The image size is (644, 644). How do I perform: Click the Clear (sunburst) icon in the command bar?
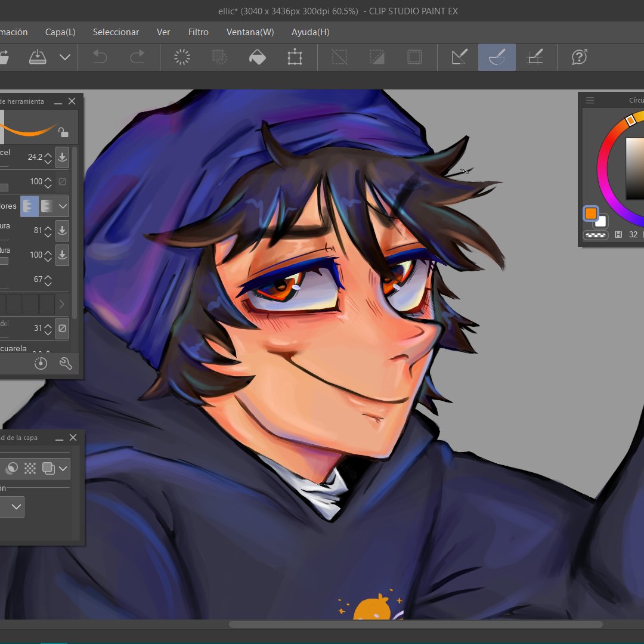pyautogui.click(x=182, y=57)
